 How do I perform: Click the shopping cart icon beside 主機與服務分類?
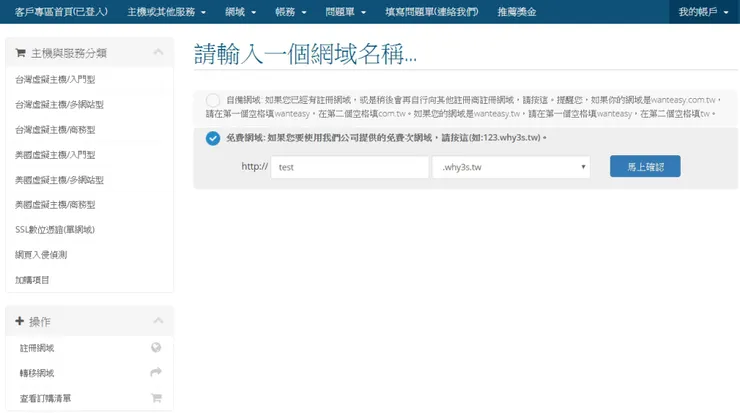tap(20, 53)
